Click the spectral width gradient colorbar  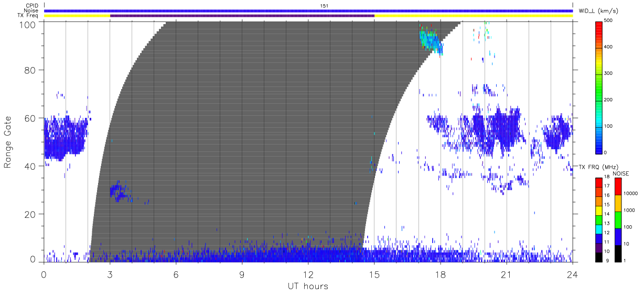(599, 87)
